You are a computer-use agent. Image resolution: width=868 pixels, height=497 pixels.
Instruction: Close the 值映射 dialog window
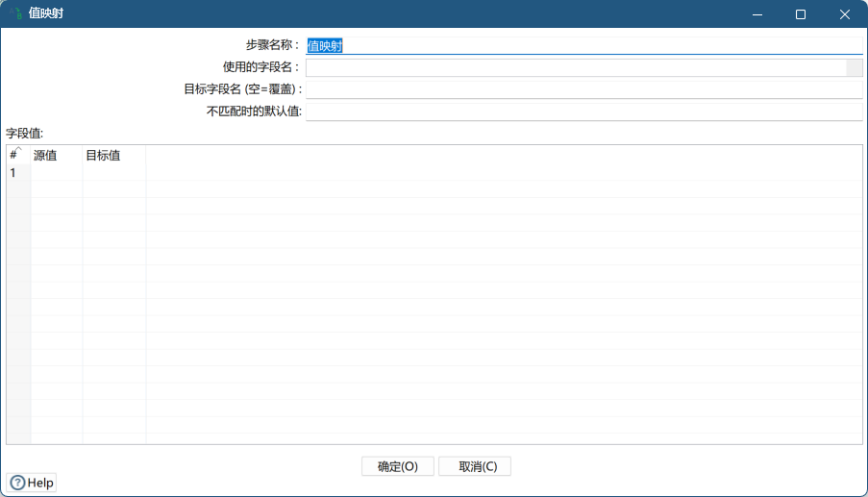(x=845, y=14)
